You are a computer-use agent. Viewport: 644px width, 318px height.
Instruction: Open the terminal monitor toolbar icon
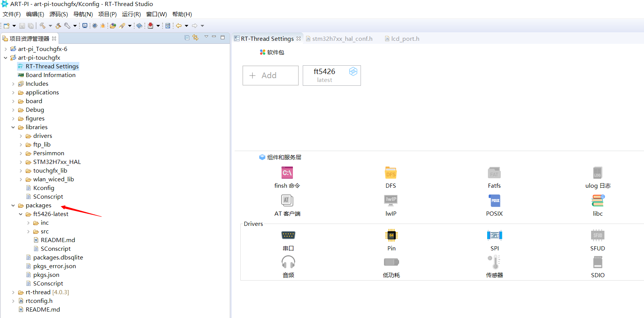pyautogui.click(x=85, y=26)
